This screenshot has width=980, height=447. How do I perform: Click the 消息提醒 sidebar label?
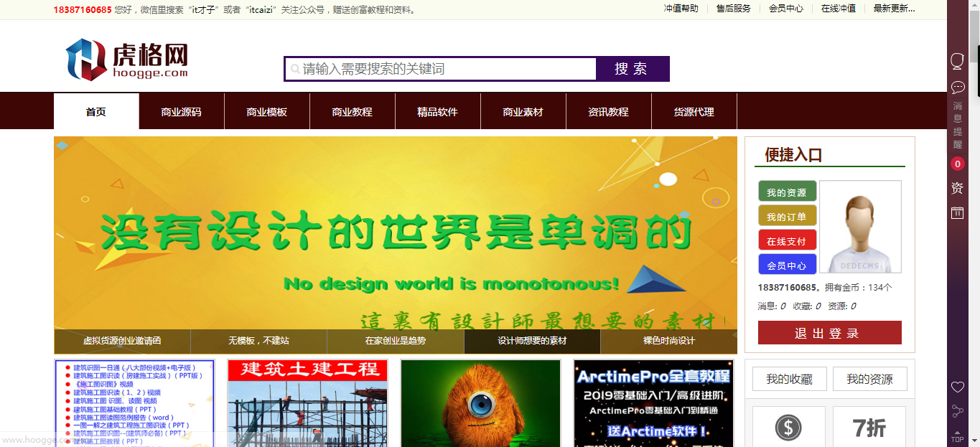pos(958,125)
